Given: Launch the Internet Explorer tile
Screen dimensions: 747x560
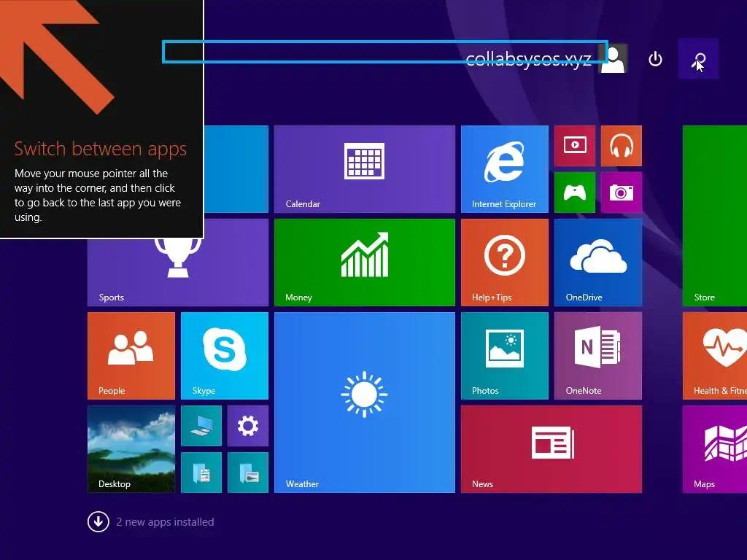Looking at the screenshot, I should pos(505,169).
